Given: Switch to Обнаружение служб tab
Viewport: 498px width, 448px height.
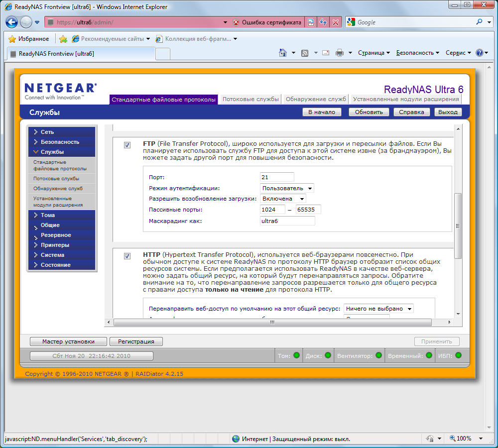Looking at the screenshot, I should 316,99.
